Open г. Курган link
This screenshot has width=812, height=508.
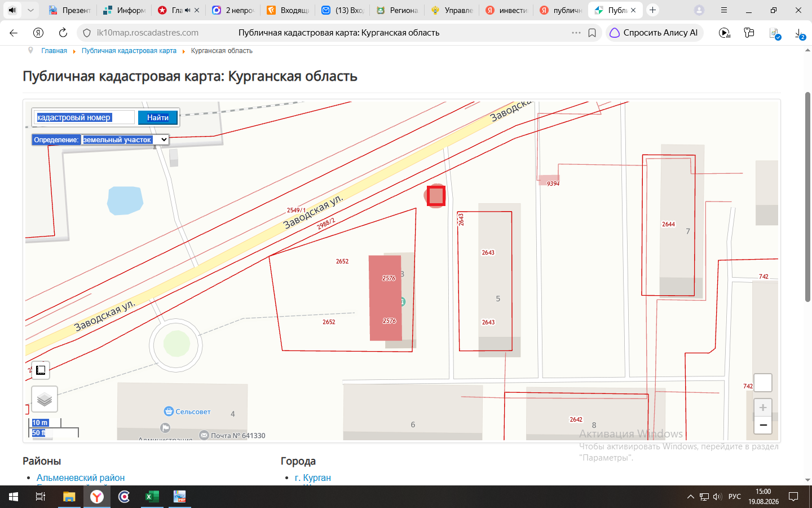313,478
